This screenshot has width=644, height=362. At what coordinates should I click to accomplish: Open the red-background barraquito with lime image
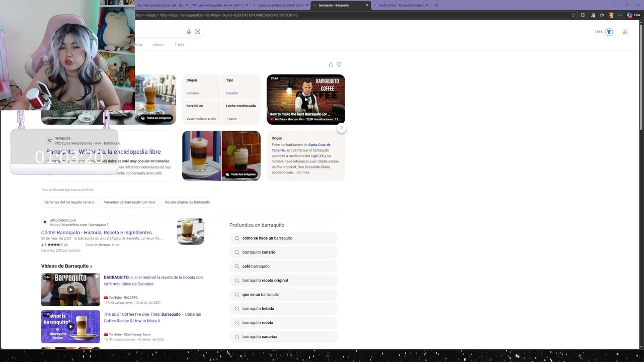(x=241, y=156)
